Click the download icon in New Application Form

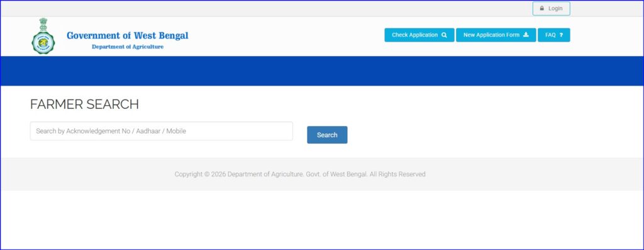pyautogui.click(x=526, y=35)
